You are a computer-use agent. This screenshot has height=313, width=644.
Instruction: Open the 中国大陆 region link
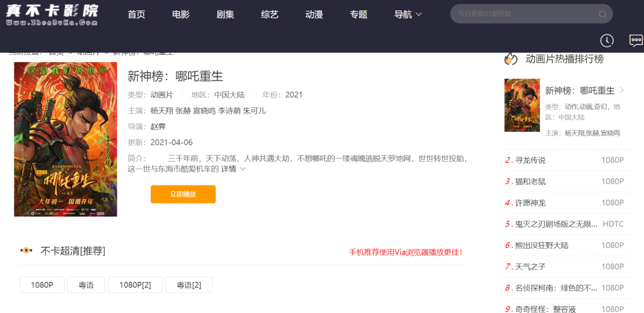click(229, 95)
